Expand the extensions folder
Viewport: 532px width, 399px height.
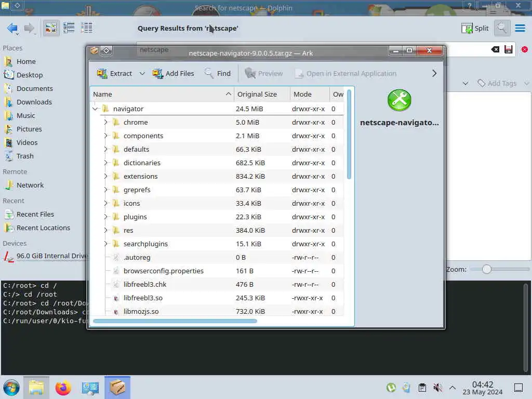tap(105, 177)
